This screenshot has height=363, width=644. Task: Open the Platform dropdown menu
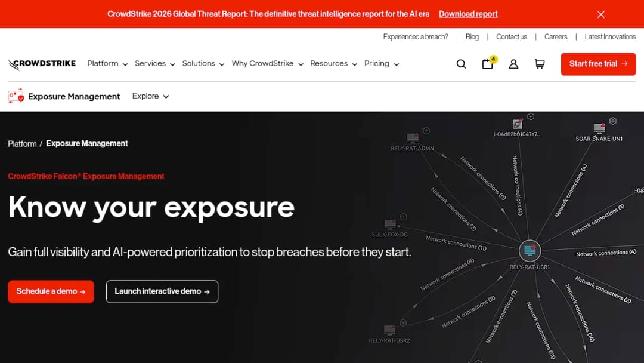pos(107,64)
